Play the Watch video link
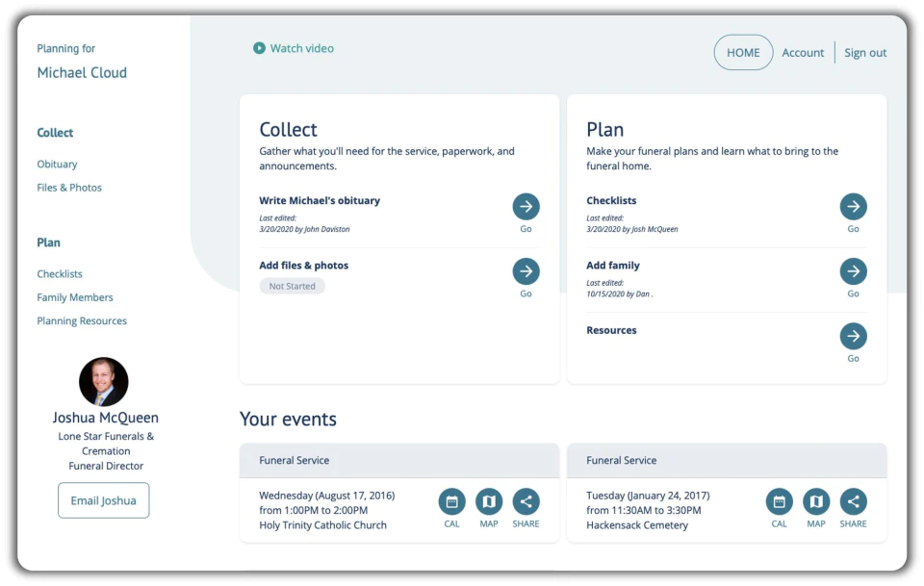The width and height of the screenshot is (924, 586). pos(294,48)
